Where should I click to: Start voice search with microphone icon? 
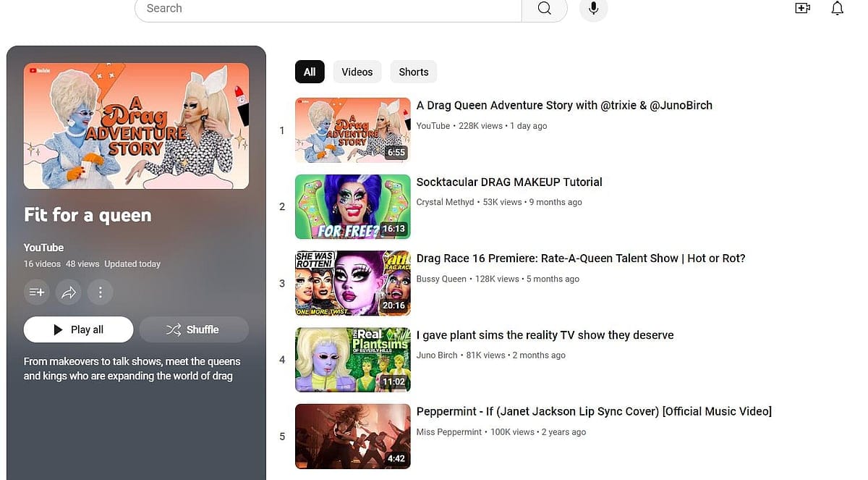click(593, 8)
